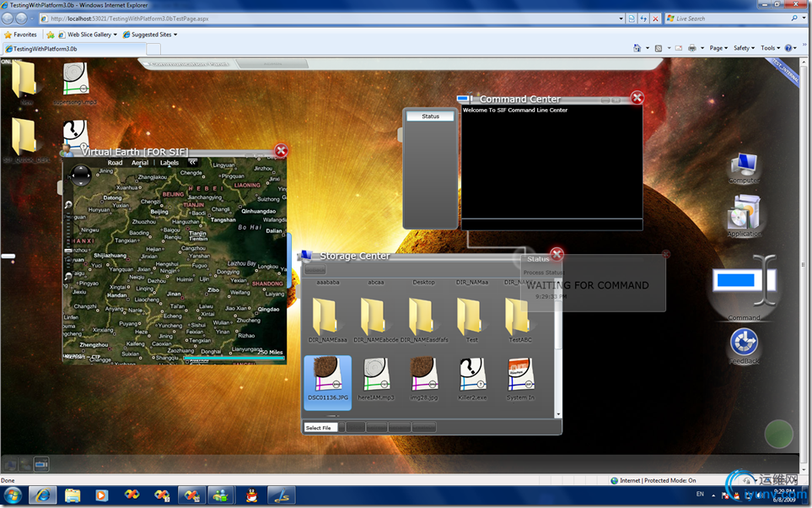812x508 pixels.
Task: Click the unknown-file question mark icon on the desktop
Action: click(x=76, y=133)
